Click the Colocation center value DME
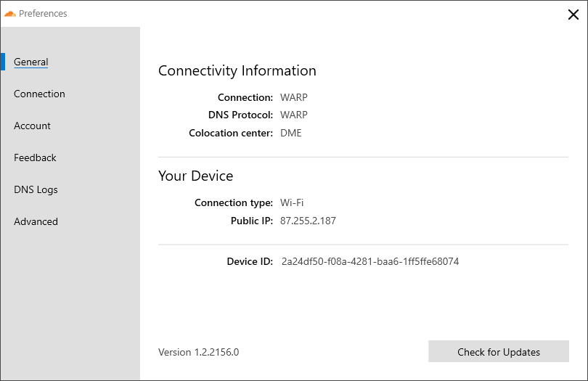 click(x=290, y=133)
